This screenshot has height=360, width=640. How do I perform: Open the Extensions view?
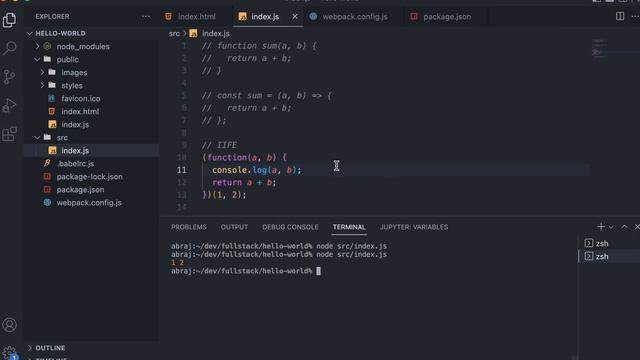(x=9, y=134)
